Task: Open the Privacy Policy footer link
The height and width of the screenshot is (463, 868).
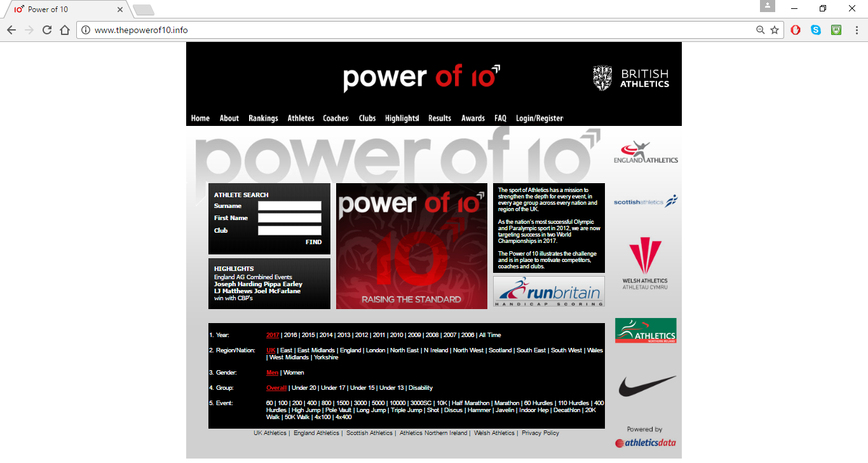Action: pos(541,433)
